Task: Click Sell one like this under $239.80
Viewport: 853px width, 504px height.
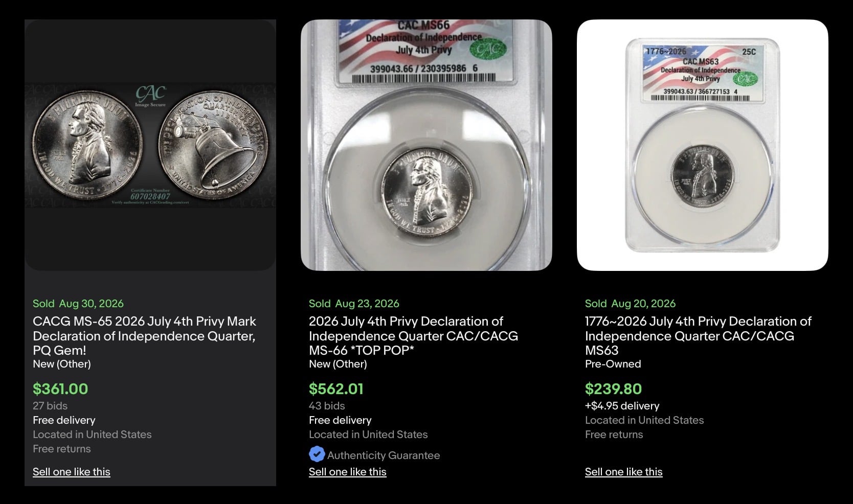Action: 624,472
